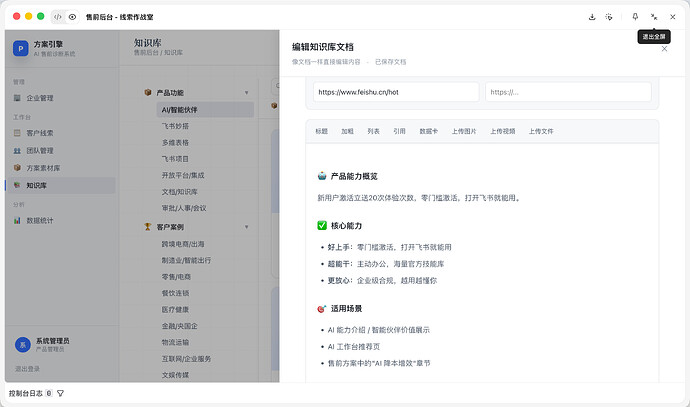690x407 pixels.
Task: Click the exit fullscreen icon
Action: point(654,17)
